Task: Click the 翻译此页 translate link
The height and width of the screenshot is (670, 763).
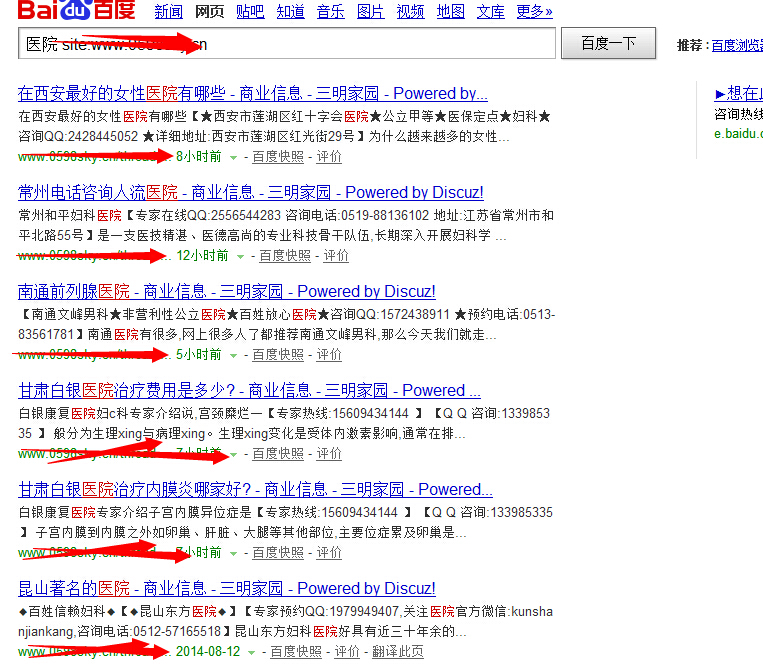Action: click(x=398, y=652)
